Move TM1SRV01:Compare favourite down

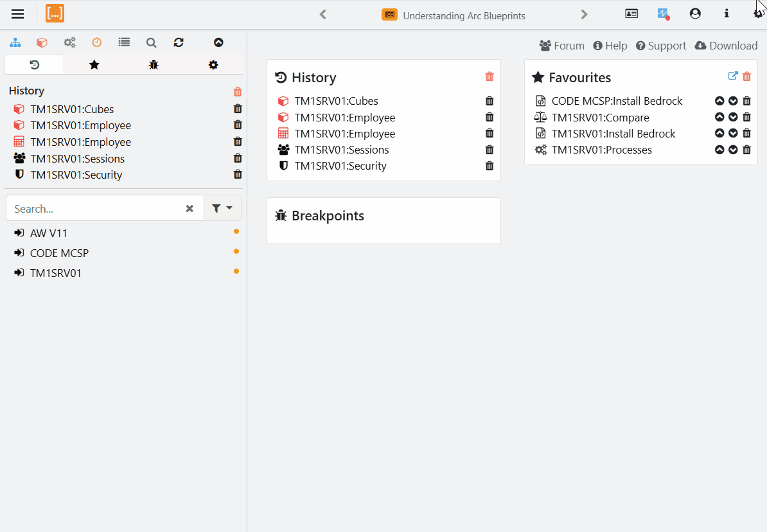coord(733,117)
